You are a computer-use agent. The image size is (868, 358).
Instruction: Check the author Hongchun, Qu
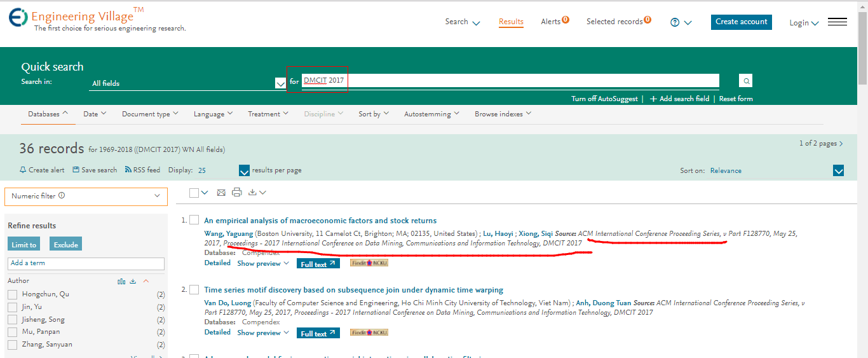pos(12,294)
